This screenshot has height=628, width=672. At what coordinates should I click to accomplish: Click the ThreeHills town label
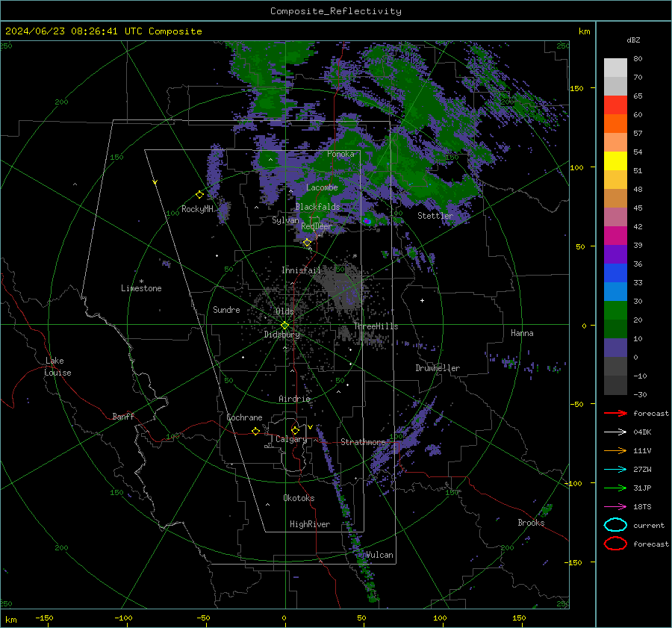tap(376, 326)
